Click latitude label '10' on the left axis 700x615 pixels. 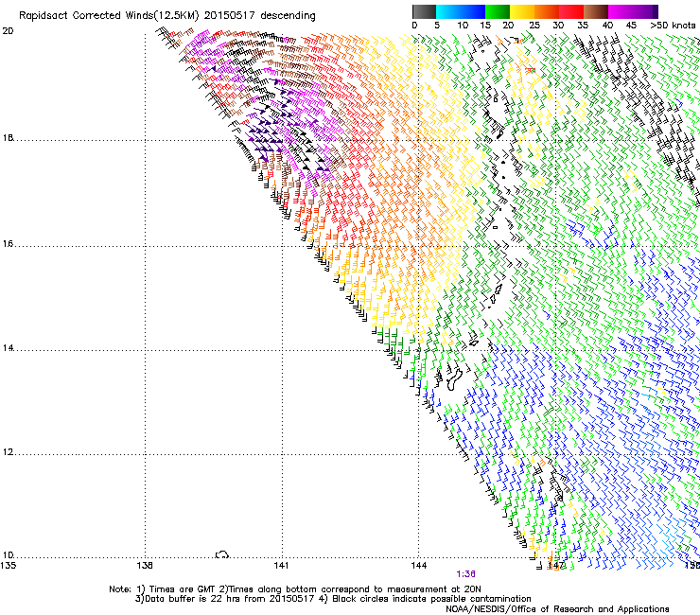click(x=8, y=555)
